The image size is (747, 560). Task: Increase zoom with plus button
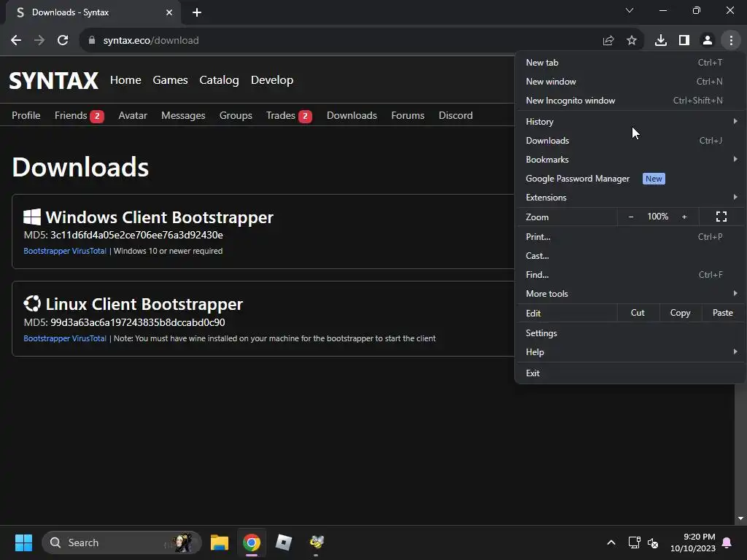[684, 217]
